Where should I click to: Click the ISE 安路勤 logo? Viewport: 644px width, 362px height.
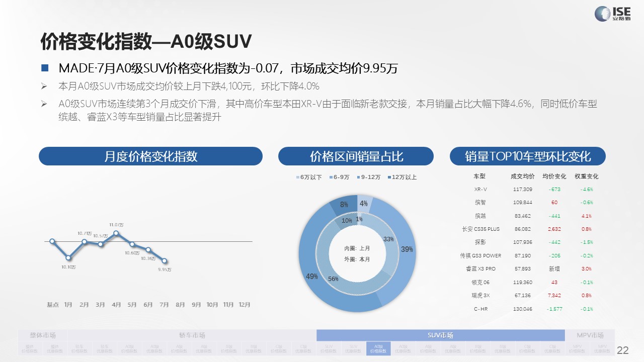tap(612, 14)
